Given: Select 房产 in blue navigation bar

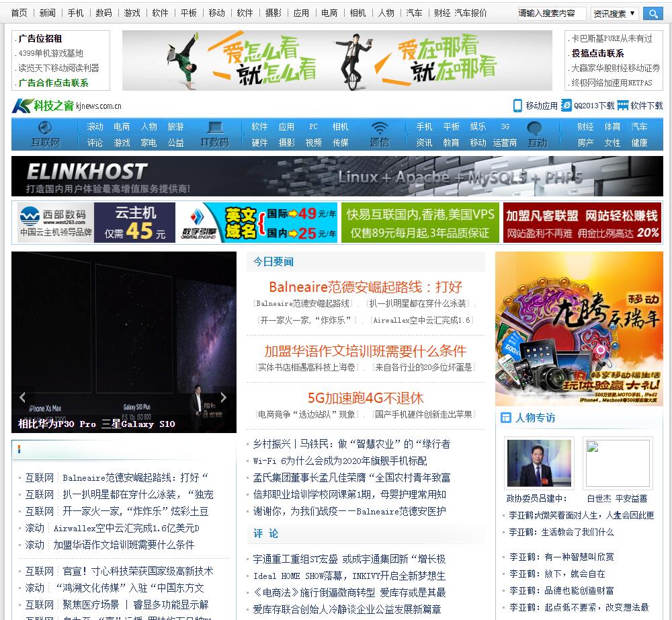Looking at the screenshot, I should point(585,143).
